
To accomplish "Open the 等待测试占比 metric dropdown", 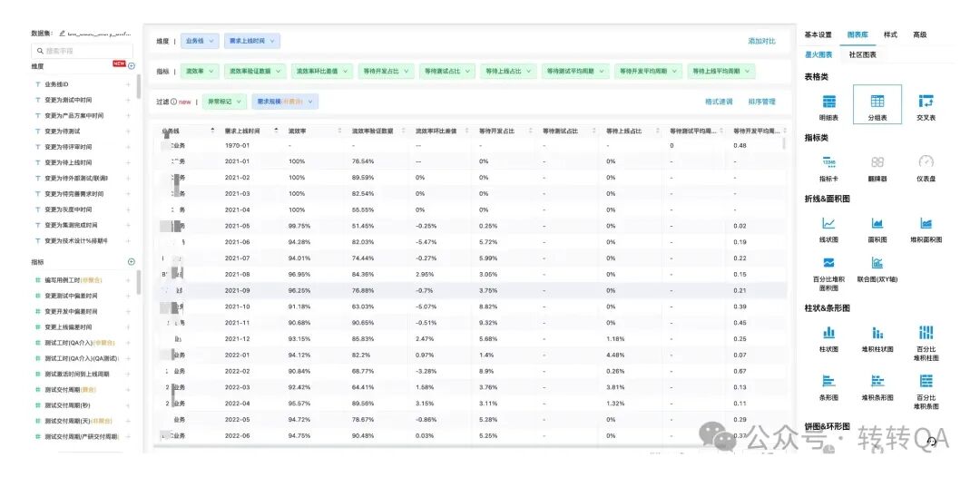I will 446,71.
